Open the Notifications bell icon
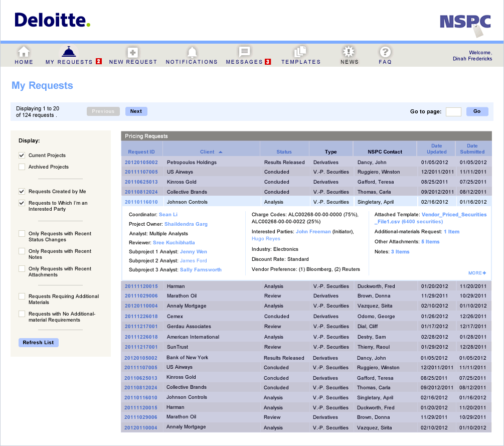Image resolution: width=504 pixels, height=446 pixels. click(x=192, y=52)
